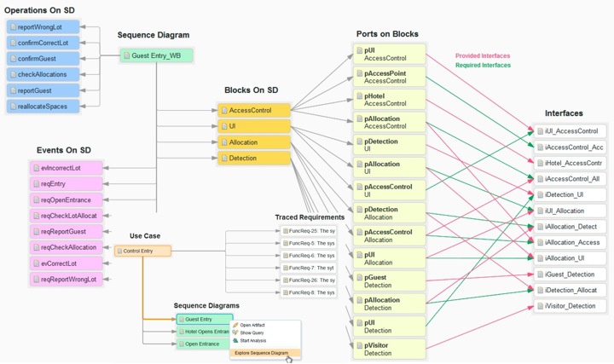Click the Provided Interfaces legend label

point(483,56)
